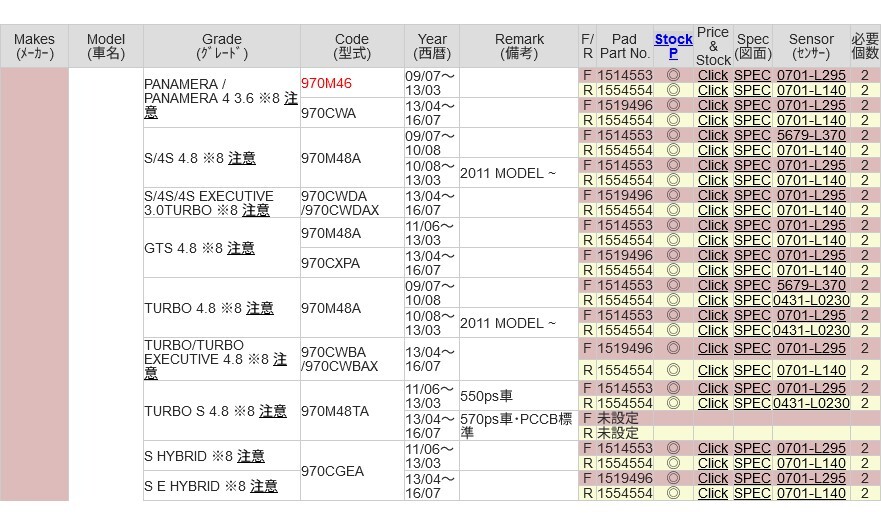
Task: Open SPEC in S/4S 4.8 2011 MODEL rear row
Action: tap(752, 180)
